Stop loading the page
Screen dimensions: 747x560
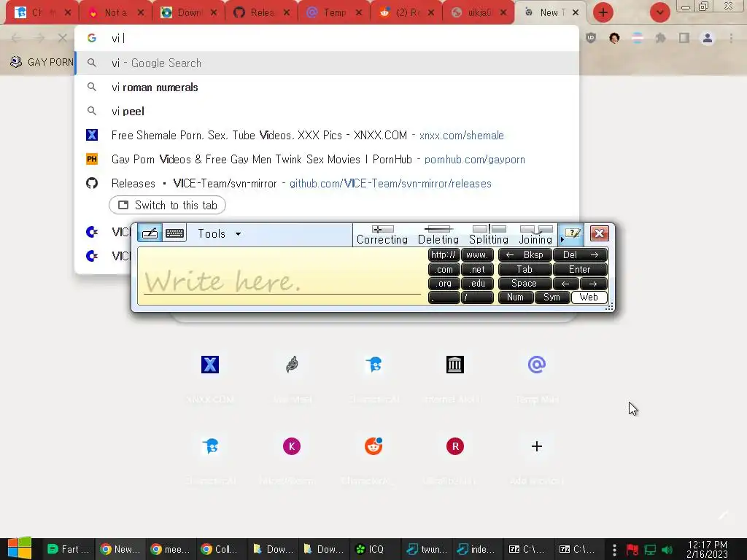[x=63, y=38]
